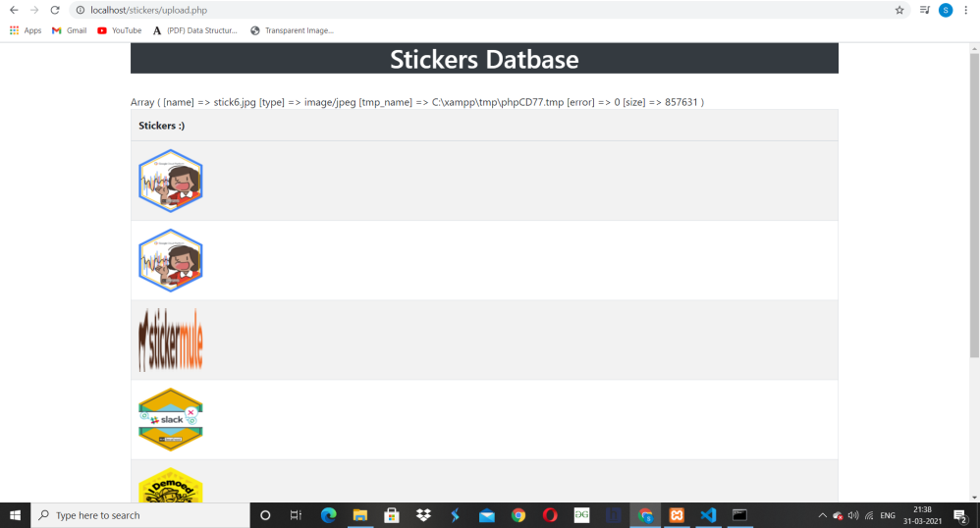Click the 'Stickers :)' table heading
The height and width of the screenshot is (528, 980).
coord(162,126)
